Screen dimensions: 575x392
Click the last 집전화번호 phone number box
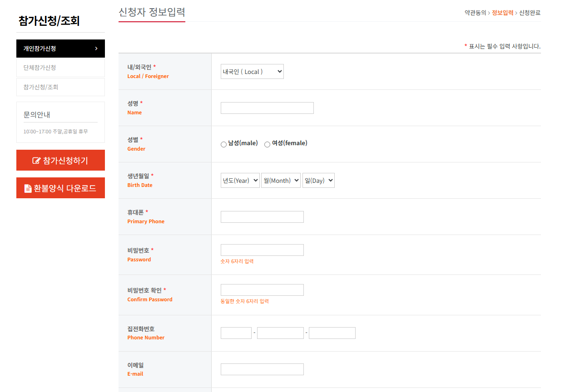point(332,333)
